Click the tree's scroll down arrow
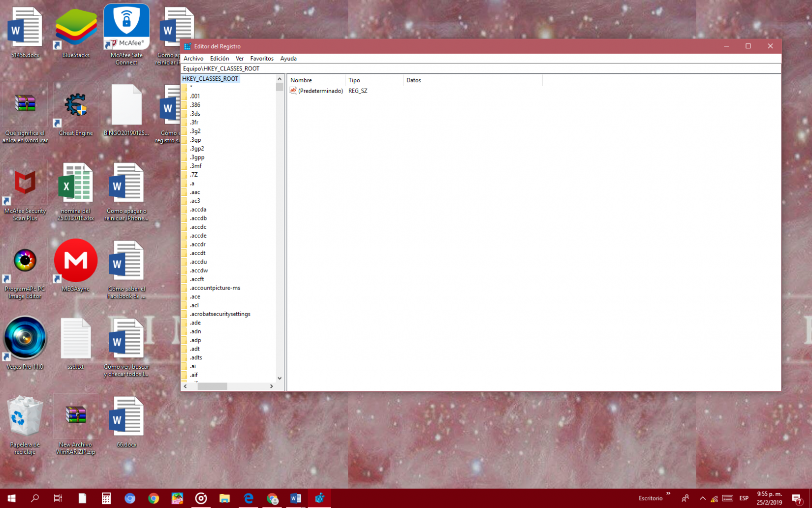Image resolution: width=812 pixels, height=508 pixels. 280,378
